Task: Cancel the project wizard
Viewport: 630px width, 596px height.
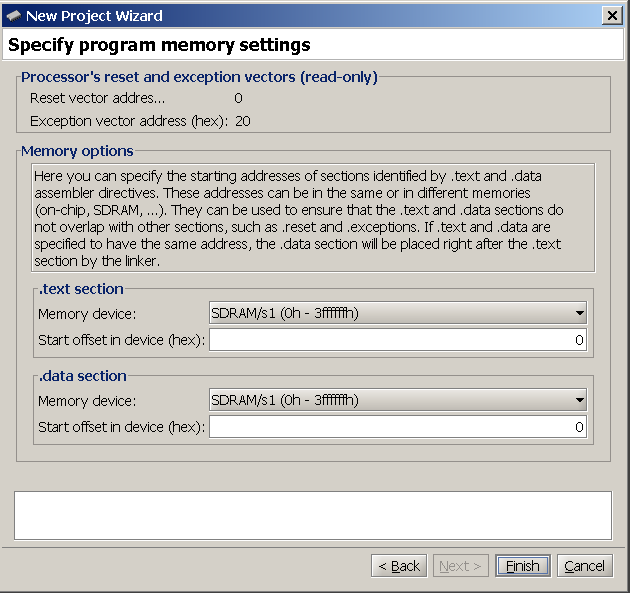Action: 584,566
